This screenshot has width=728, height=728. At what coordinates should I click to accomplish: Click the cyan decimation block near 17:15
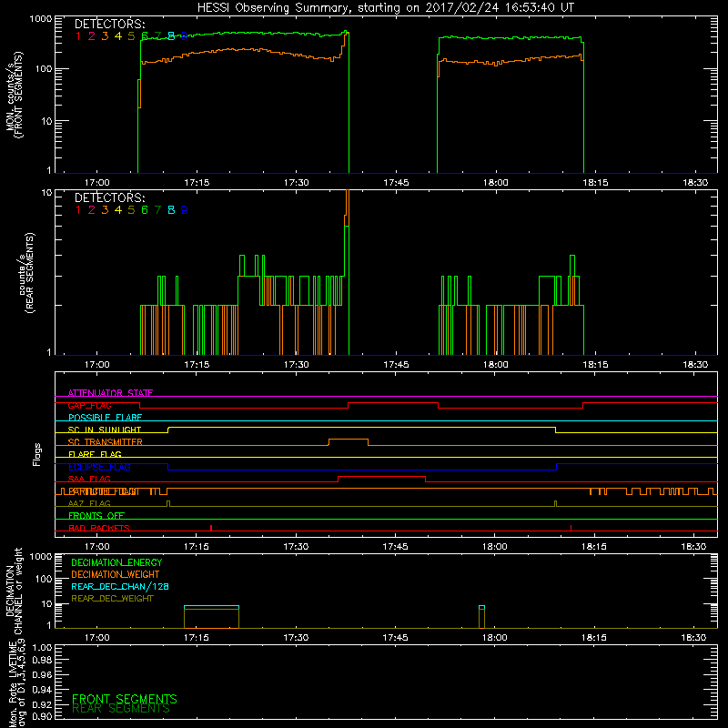211,607
